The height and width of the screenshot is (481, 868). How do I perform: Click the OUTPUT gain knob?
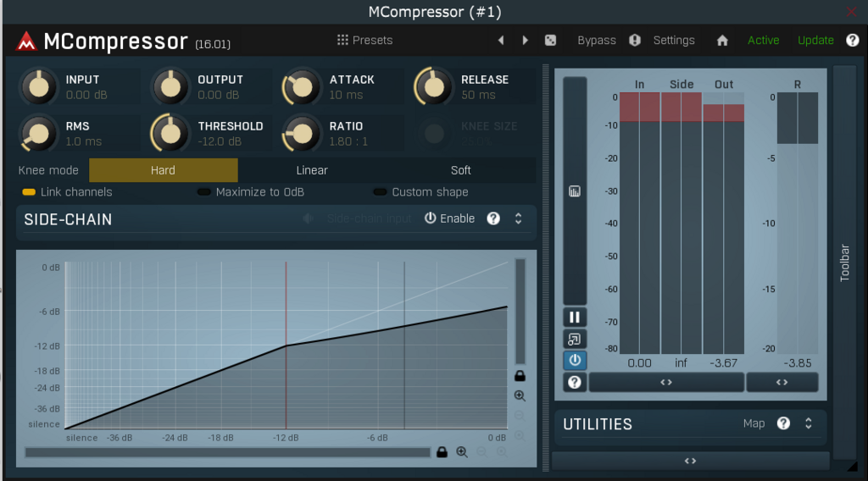click(x=170, y=87)
